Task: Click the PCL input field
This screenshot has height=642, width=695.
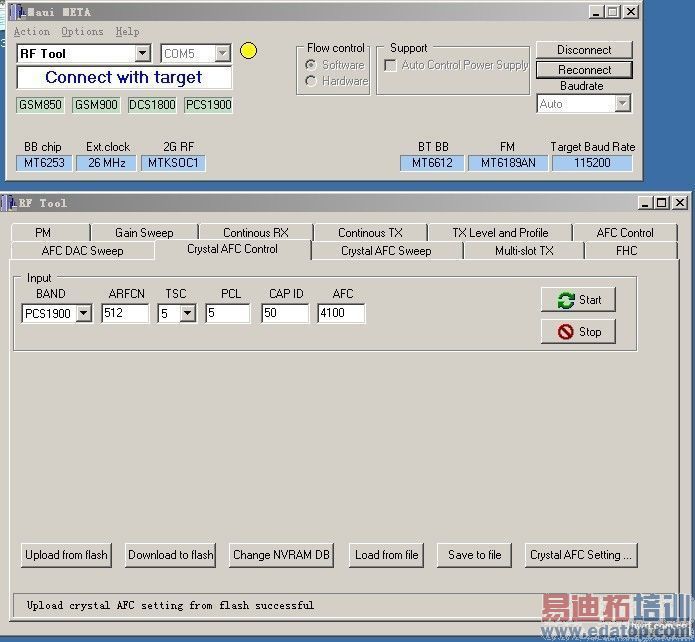Action: click(x=228, y=313)
